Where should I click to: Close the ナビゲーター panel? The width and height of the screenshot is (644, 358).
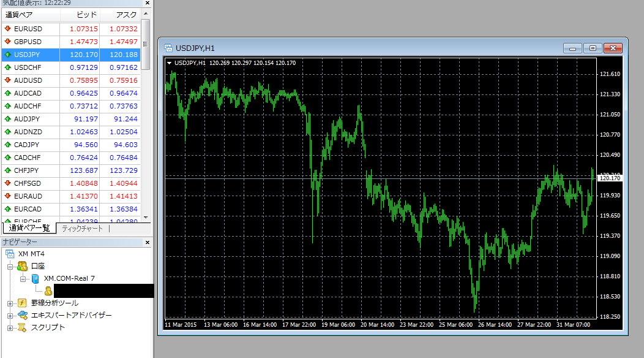point(148,242)
